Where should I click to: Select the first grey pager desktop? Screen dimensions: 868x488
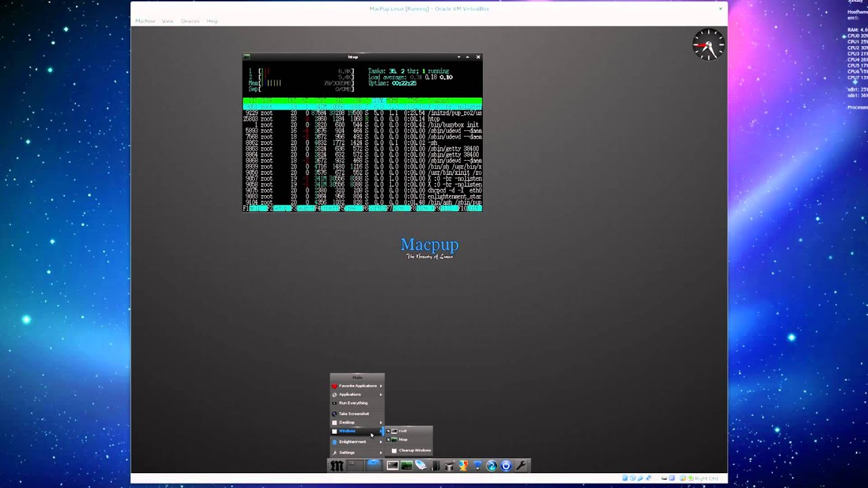[355, 466]
